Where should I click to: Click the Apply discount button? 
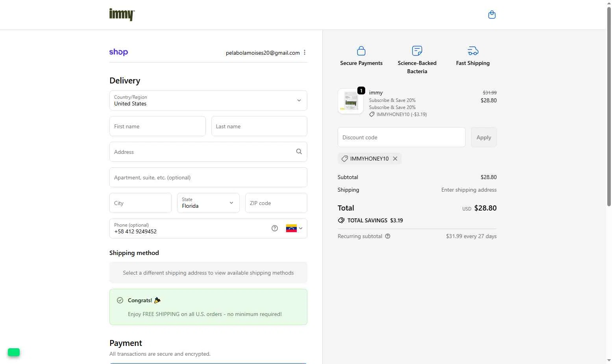[x=484, y=137]
